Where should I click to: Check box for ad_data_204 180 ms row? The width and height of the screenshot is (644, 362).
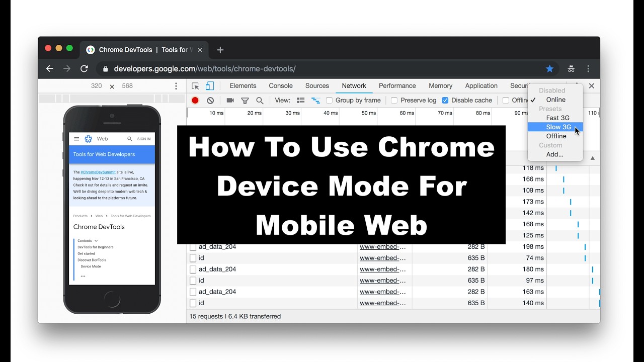point(193,269)
